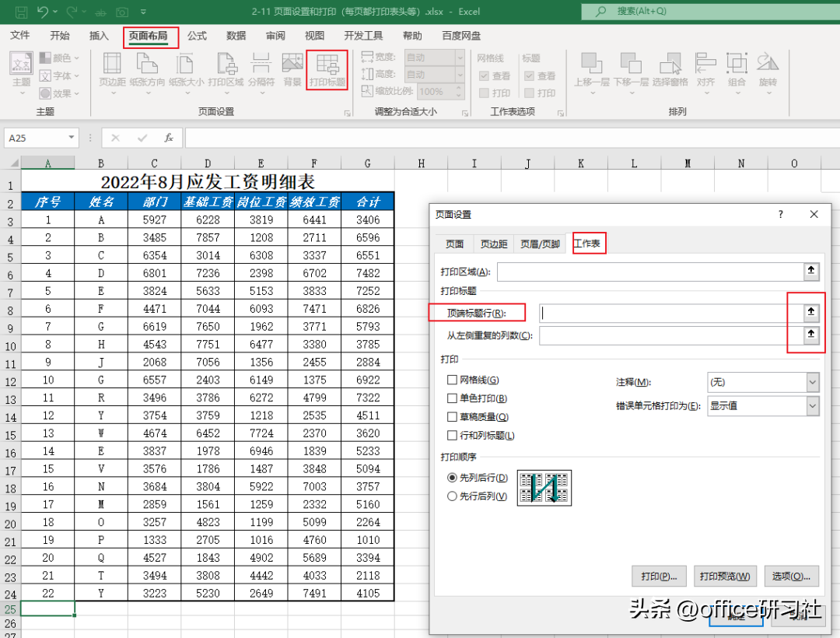The image size is (840, 638).
Task: Open the 颜色 theme colors menu
Action: (x=59, y=58)
